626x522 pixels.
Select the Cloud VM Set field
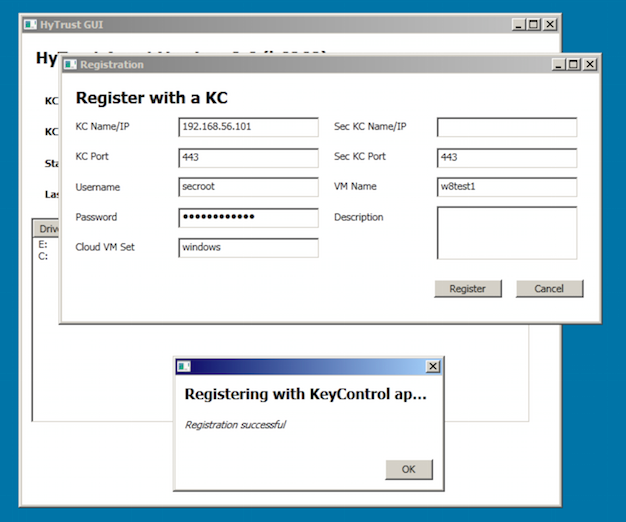click(x=248, y=247)
